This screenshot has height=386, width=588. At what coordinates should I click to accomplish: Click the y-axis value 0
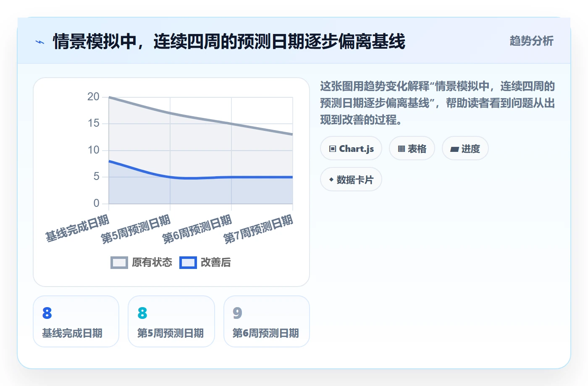coord(96,203)
